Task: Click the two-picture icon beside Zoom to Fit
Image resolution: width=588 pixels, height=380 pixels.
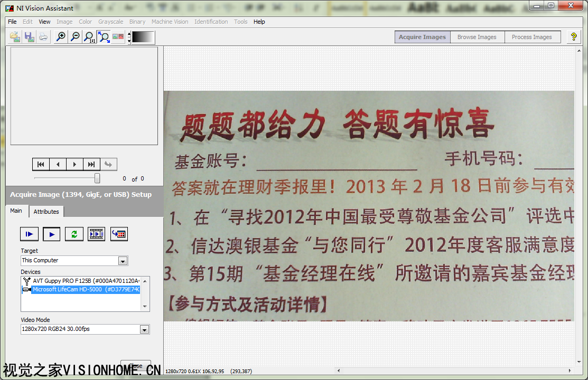Action: [x=118, y=37]
